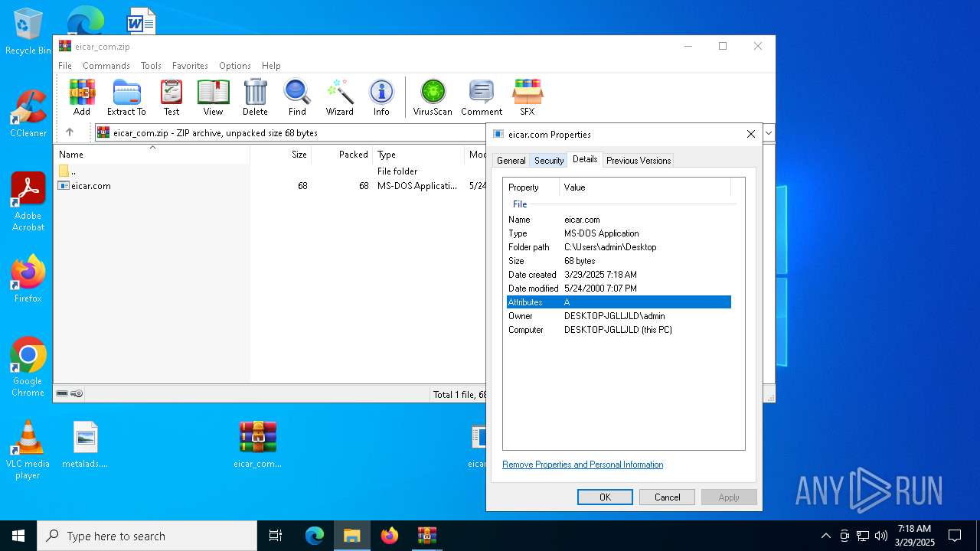Sort the archive list by Name column
The image size is (980, 551).
point(152,155)
